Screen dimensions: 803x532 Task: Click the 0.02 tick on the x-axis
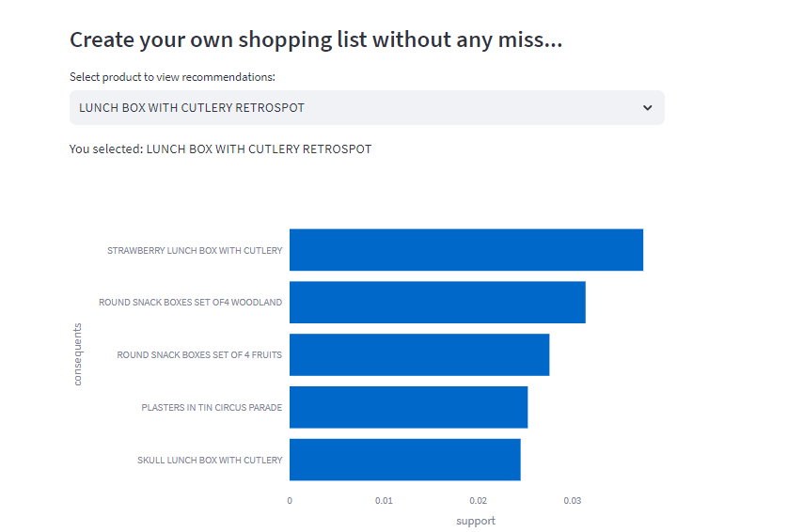[x=479, y=501]
